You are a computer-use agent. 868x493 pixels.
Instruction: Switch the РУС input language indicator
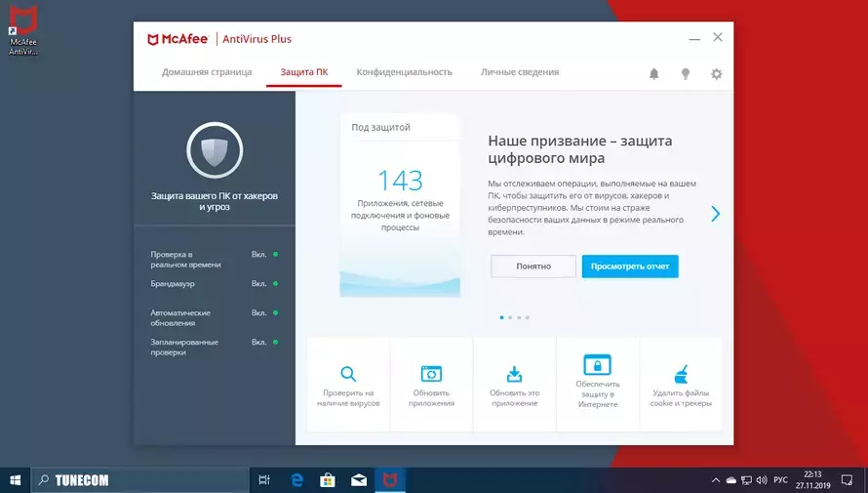[780, 480]
